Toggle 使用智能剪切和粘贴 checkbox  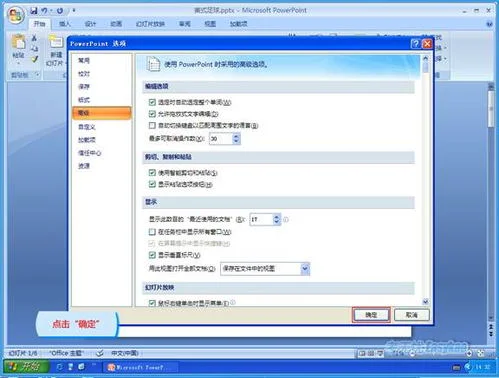click(152, 172)
